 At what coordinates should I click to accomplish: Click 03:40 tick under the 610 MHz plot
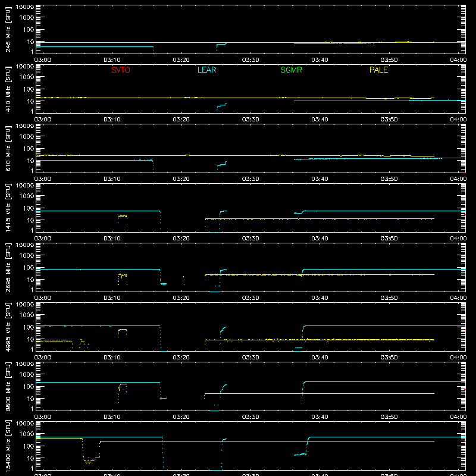[320, 179]
